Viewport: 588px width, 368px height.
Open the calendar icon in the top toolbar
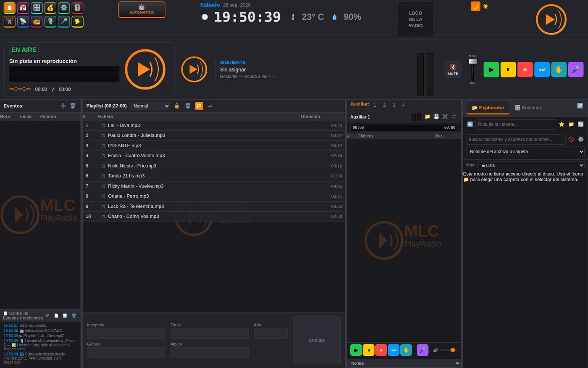(x=23, y=8)
